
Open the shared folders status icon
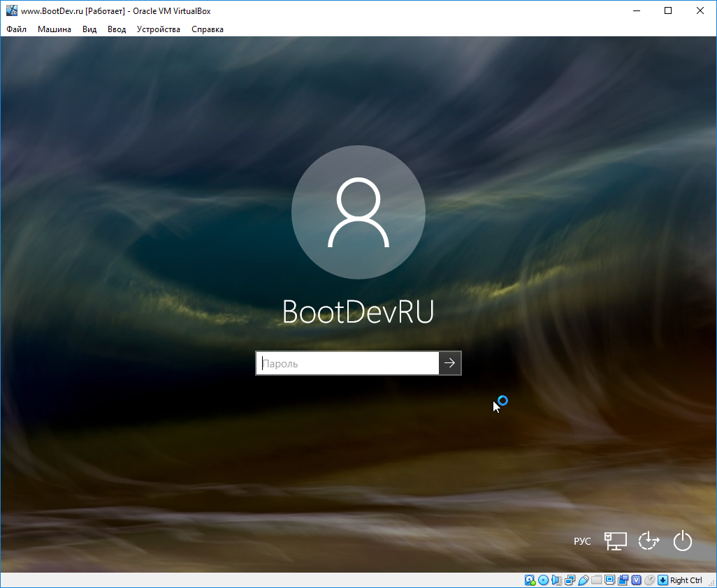[597, 580]
